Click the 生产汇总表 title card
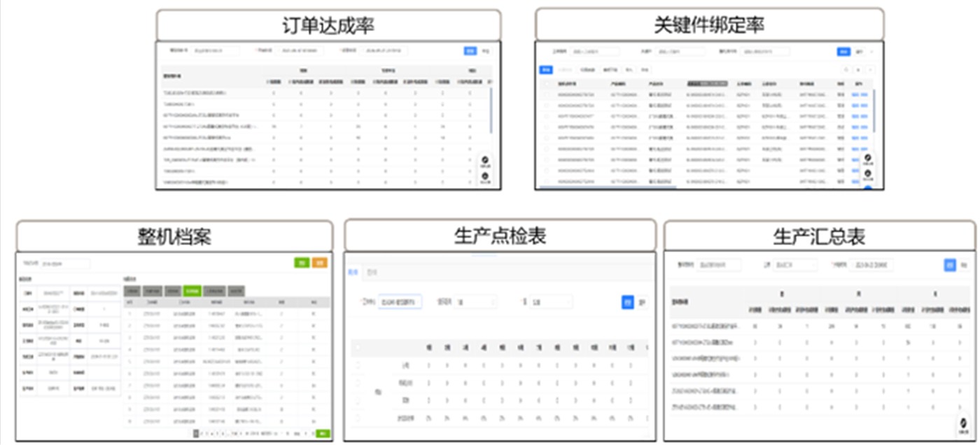The image size is (980, 445). (820, 236)
